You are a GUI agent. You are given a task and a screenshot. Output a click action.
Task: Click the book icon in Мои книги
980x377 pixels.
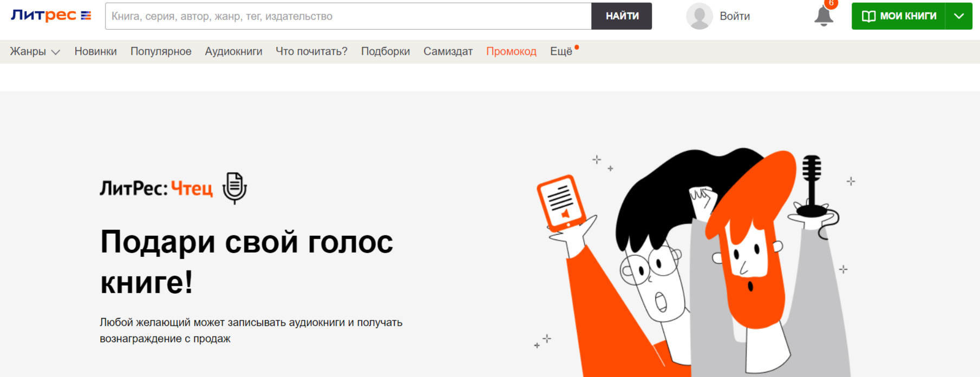[x=868, y=16]
